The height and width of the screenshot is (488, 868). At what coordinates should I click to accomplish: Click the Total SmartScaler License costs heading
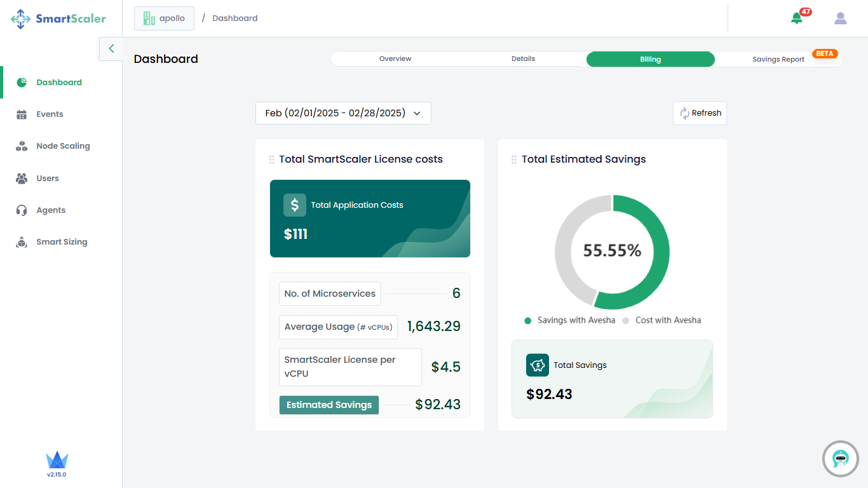pos(361,159)
